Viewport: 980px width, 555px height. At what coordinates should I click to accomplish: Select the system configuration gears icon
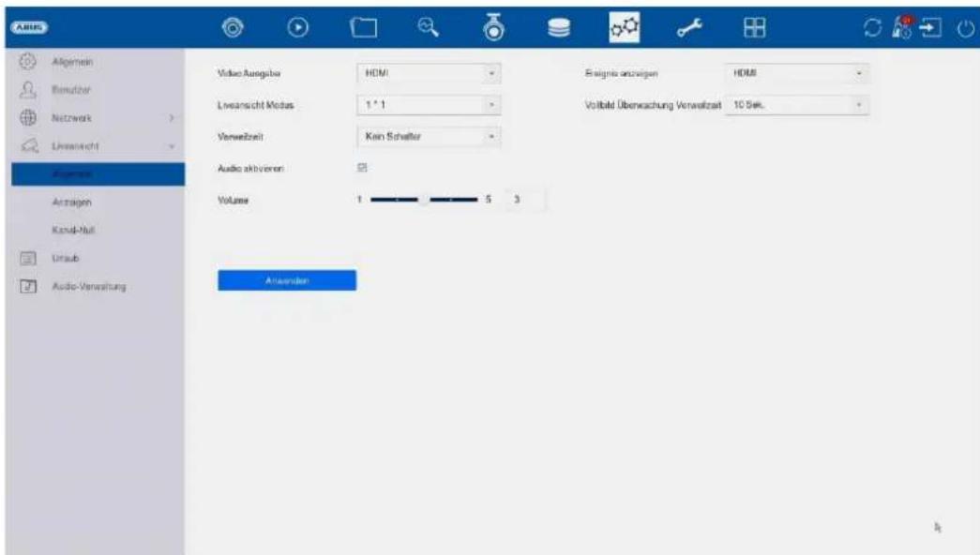(x=625, y=27)
